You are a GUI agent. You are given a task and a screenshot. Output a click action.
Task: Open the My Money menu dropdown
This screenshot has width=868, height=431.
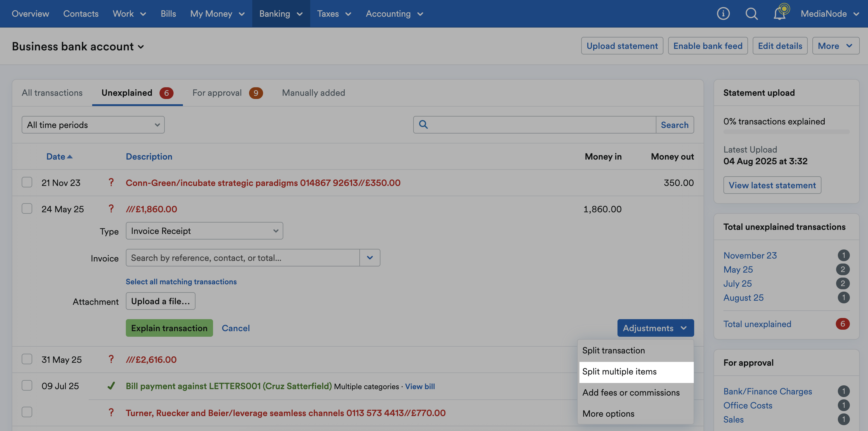point(217,13)
